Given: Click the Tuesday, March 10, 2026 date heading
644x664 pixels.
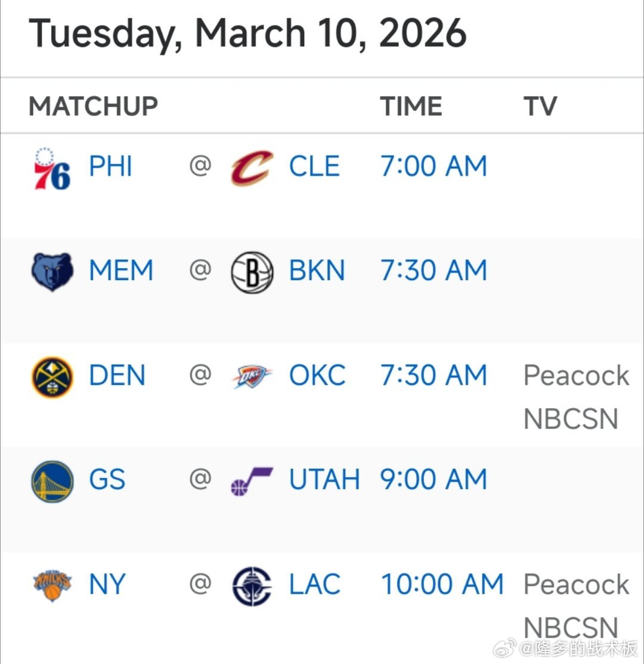Looking at the screenshot, I should point(247,33).
